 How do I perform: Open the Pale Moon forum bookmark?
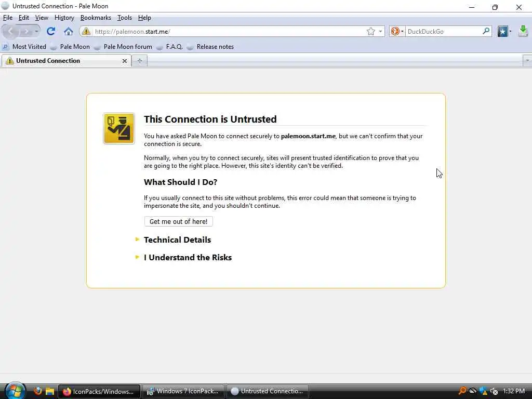[x=124, y=47]
